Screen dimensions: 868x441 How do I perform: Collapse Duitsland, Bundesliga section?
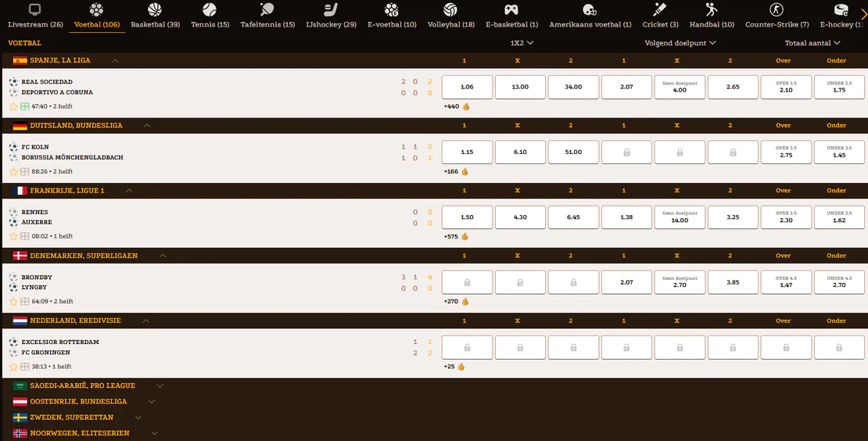click(147, 126)
